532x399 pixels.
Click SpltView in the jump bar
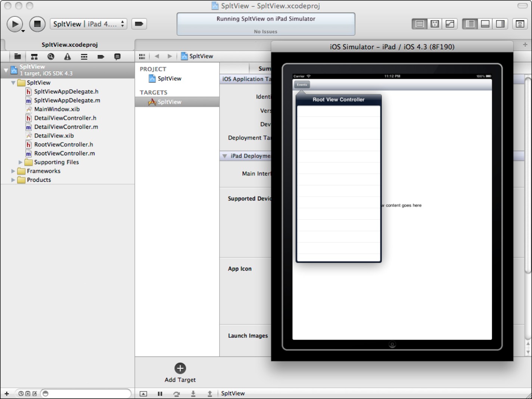pyautogui.click(x=197, y=56)
